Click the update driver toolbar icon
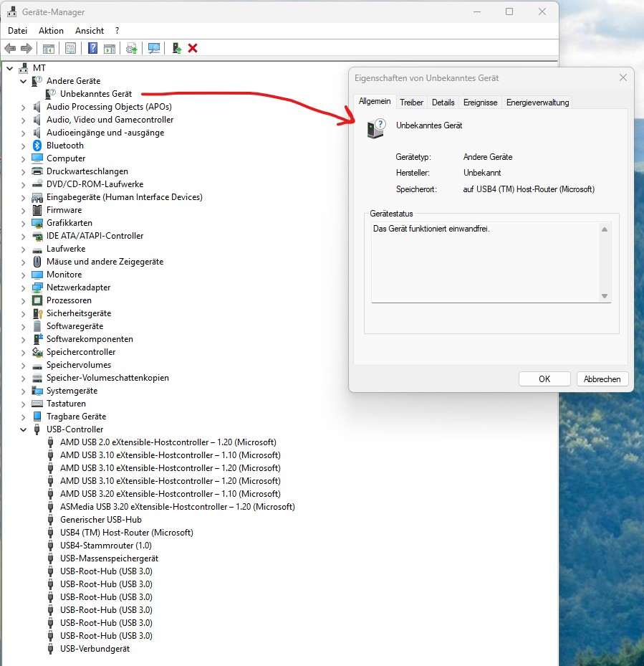644x666 pixels. 132,49
